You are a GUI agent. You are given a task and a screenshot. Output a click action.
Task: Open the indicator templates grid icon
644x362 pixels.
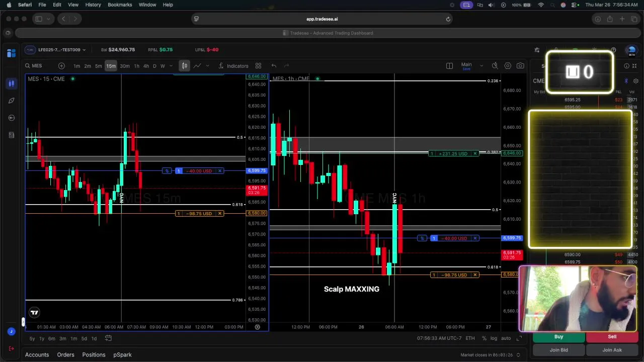point(258,66)
